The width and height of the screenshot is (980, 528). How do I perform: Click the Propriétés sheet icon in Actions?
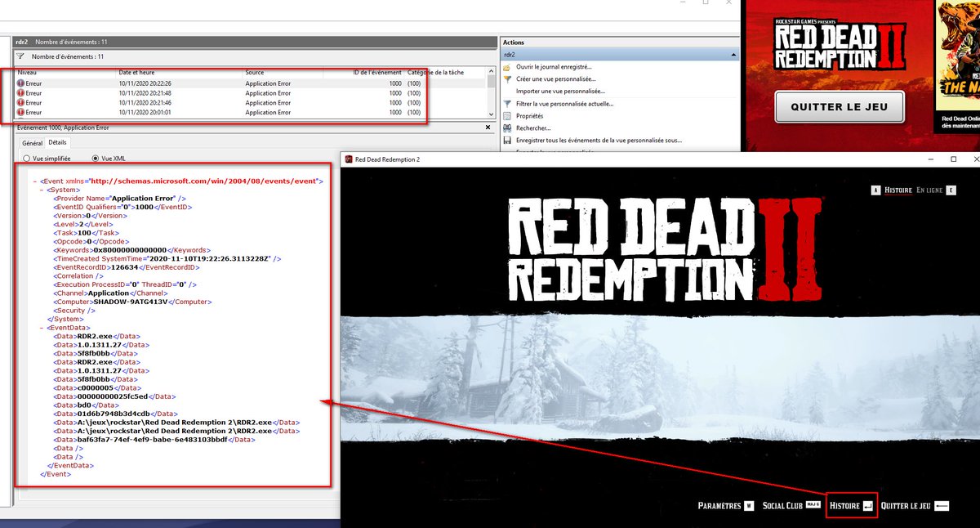click(x=507, y=116)
